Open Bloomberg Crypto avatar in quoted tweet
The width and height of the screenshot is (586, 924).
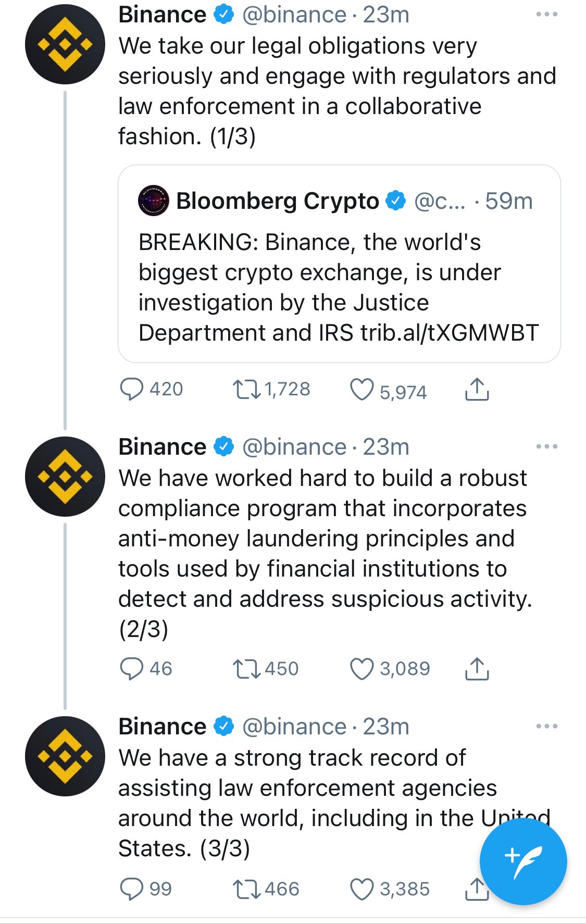point(154,201)
